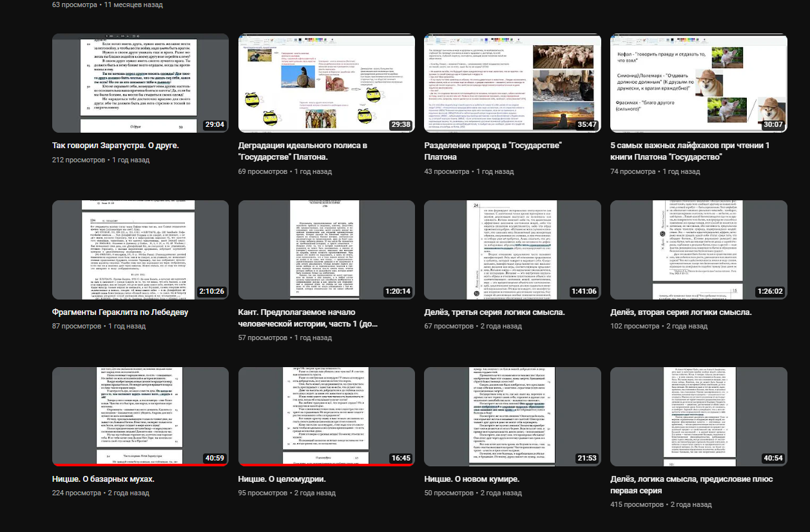Open the 'Фрагменты Гераклита по Лебедеву' thumbnail
The image size is (810, 532).
click(x=140, y=250)
